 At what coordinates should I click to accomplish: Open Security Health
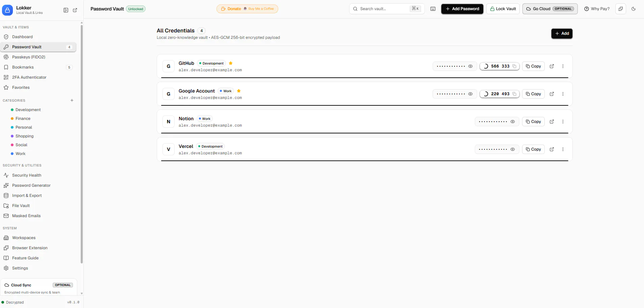38,175
